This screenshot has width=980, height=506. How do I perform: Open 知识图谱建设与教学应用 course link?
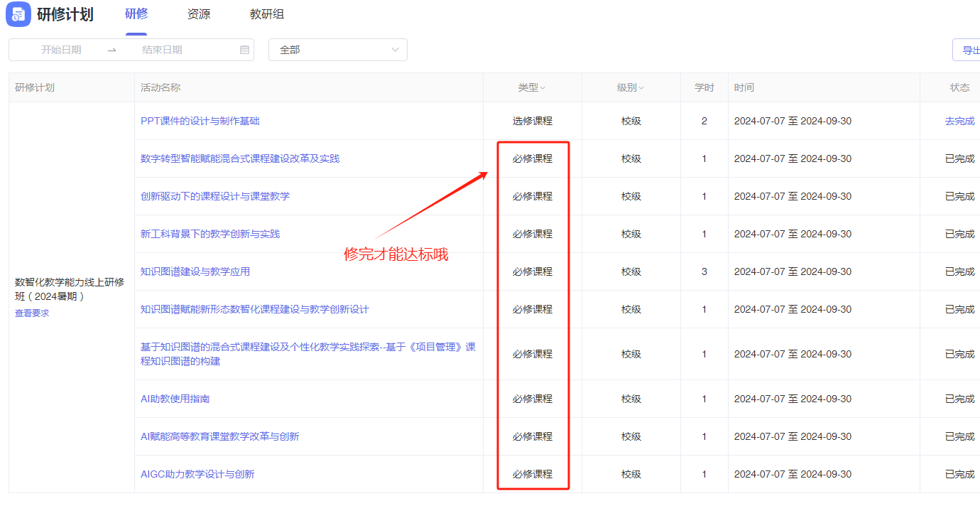195,271
